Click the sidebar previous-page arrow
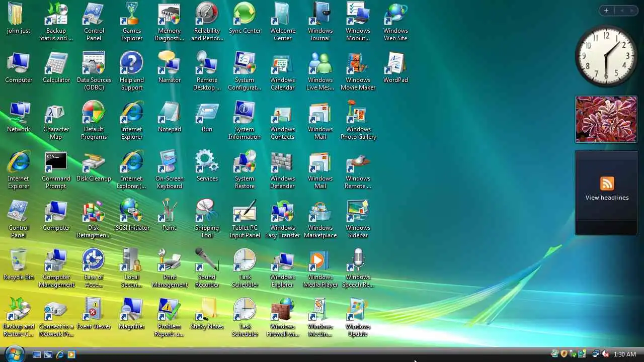 [x=622, y=11]
